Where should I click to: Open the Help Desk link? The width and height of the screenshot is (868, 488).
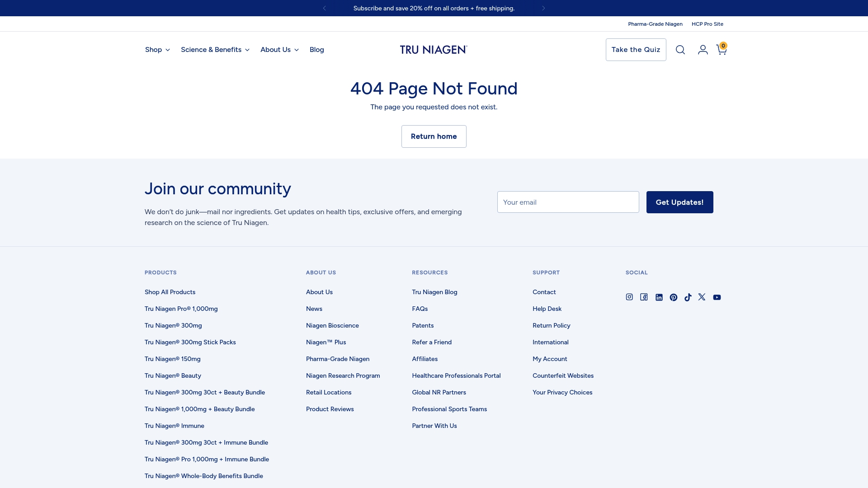tap(547, 309)
